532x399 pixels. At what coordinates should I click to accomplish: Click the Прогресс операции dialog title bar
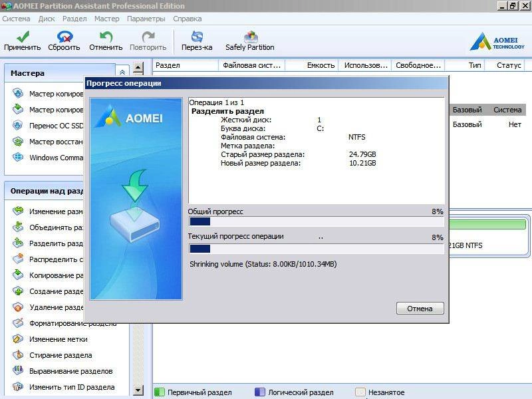267,83
